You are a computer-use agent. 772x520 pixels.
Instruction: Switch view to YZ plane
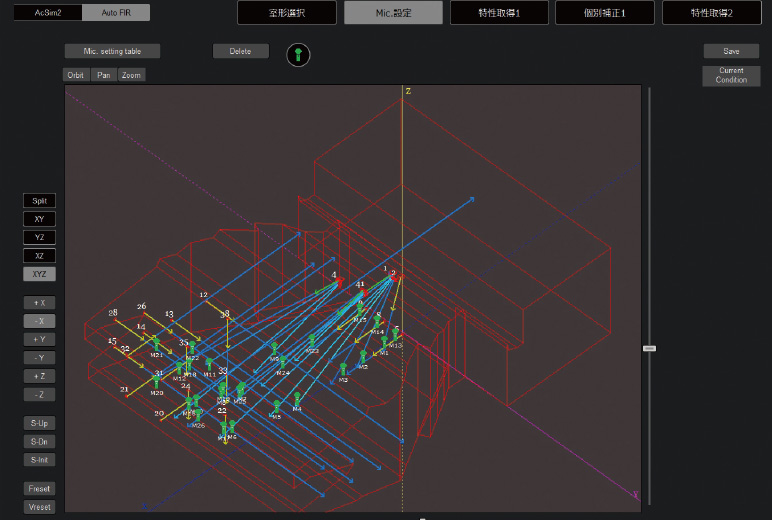pos(40,237)
